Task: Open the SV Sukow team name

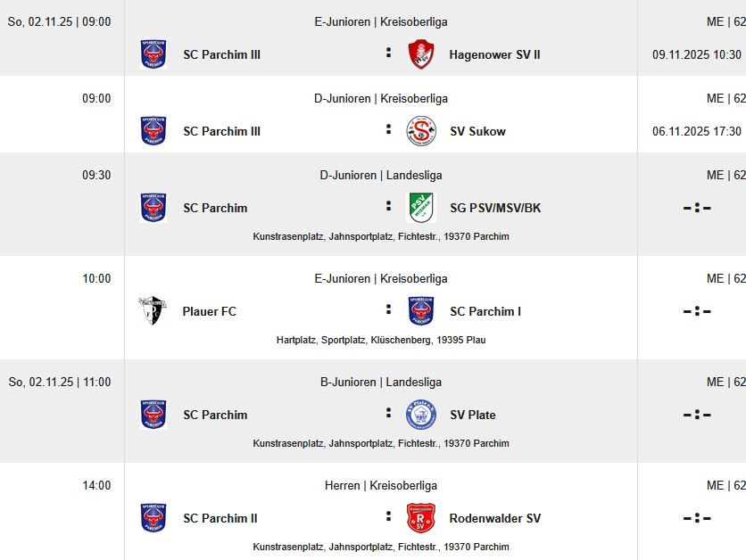Action: pyautogui.click(x=477, y=131)
